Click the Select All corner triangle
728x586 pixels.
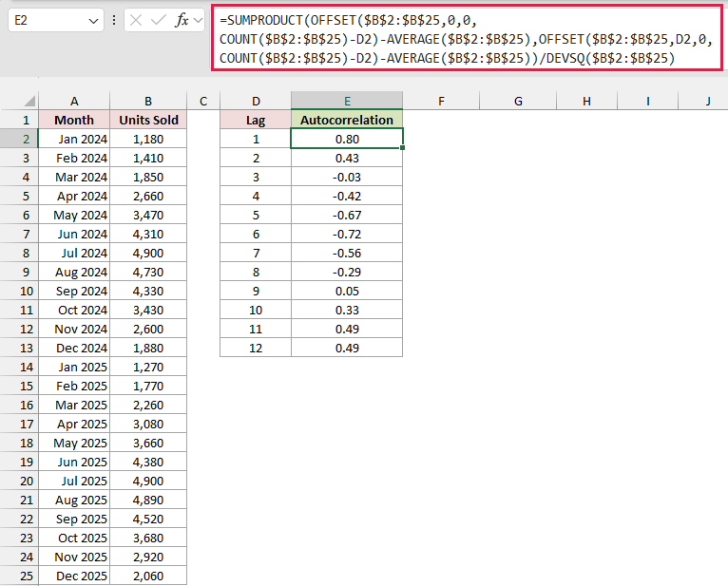point(29,101)
